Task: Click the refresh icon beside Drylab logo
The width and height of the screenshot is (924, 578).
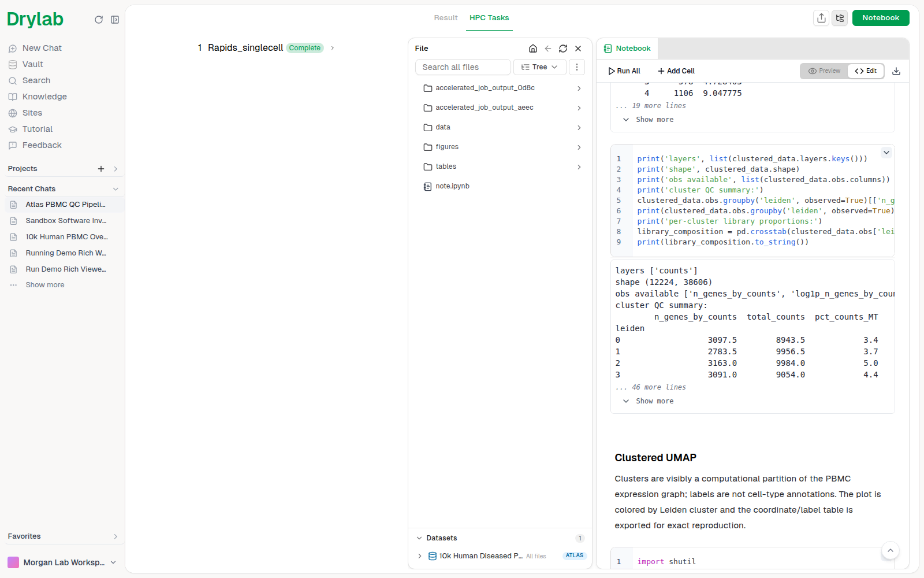Action: click(x=99, y=20)
